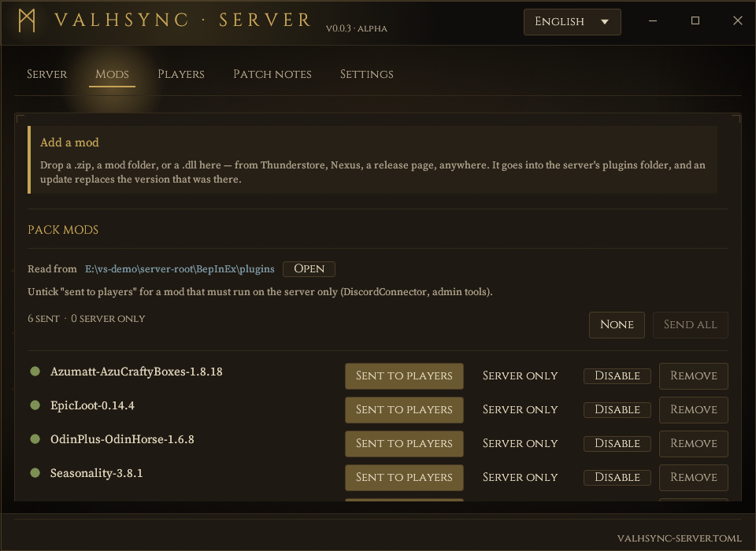This screenshot has height=551, width=756.
Task: Minimize the ValhSync Server window
Action: point(652,20)
